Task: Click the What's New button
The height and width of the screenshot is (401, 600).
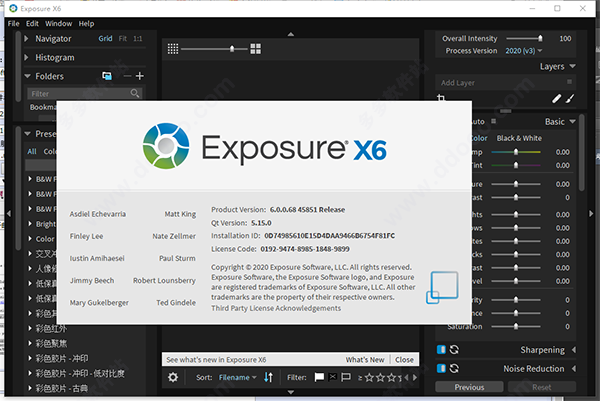Action: pyautogui.click(x=365, y=360)
